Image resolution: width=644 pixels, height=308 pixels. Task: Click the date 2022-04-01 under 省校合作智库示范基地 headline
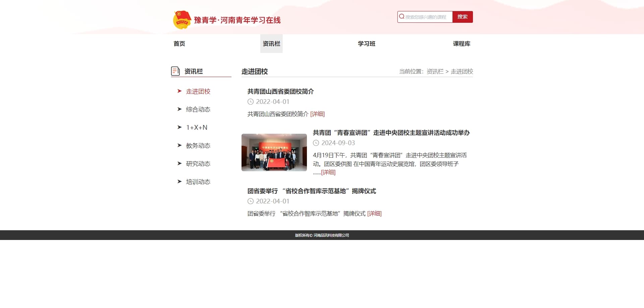point(272,201)
